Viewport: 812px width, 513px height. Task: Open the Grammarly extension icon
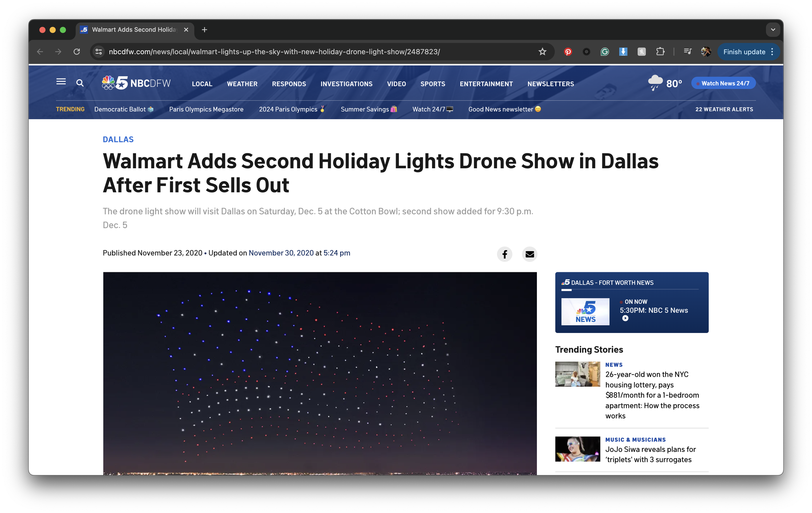605,52
